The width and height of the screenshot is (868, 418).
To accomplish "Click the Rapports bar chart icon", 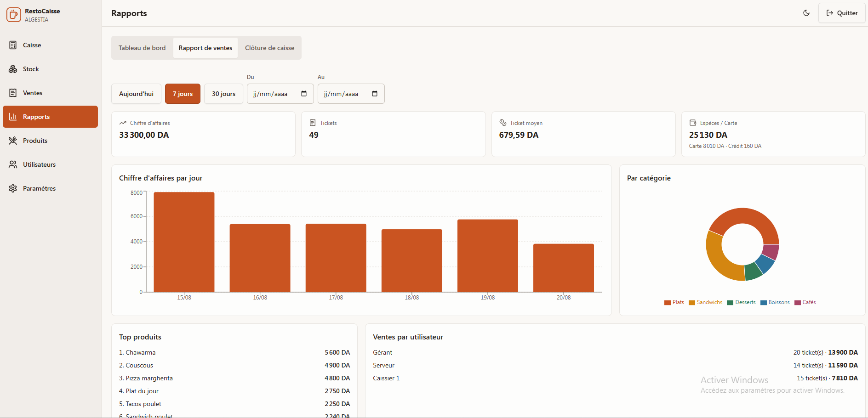I will 13,117.
